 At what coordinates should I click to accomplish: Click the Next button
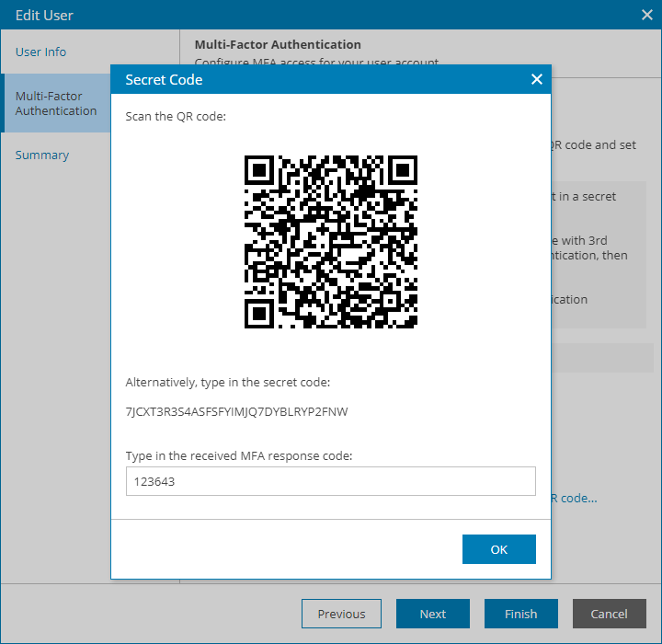433,613
